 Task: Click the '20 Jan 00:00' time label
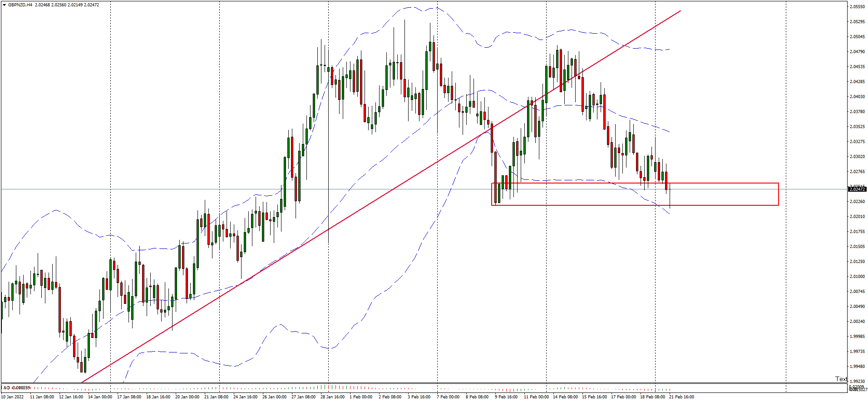coord(187,397)
